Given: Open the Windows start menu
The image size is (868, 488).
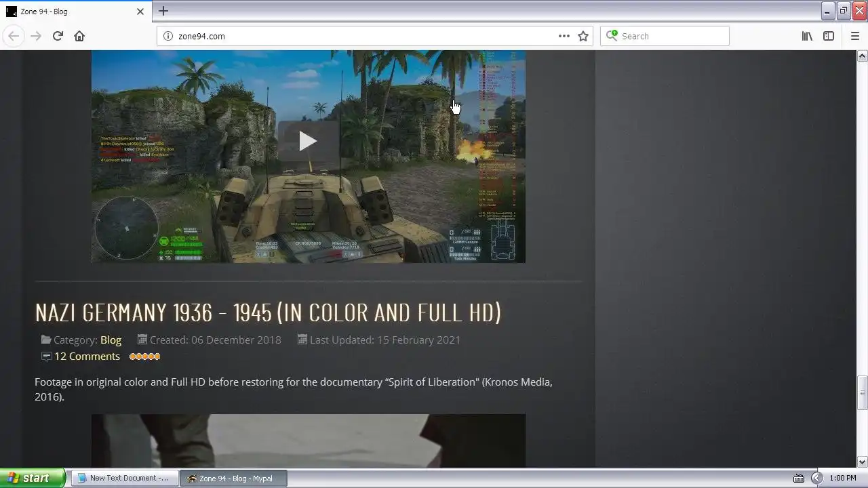Looking at the screenshot, I should click(33, 478).
